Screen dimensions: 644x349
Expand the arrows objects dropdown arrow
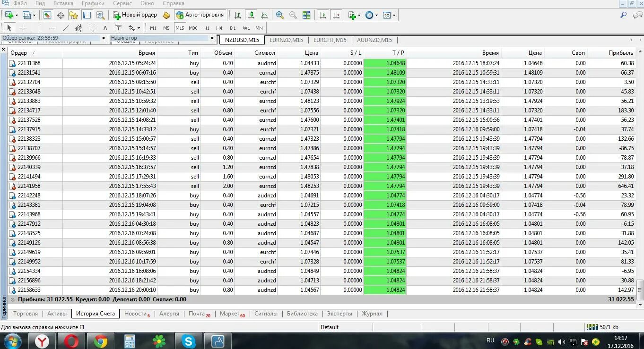tap(138, 28)
